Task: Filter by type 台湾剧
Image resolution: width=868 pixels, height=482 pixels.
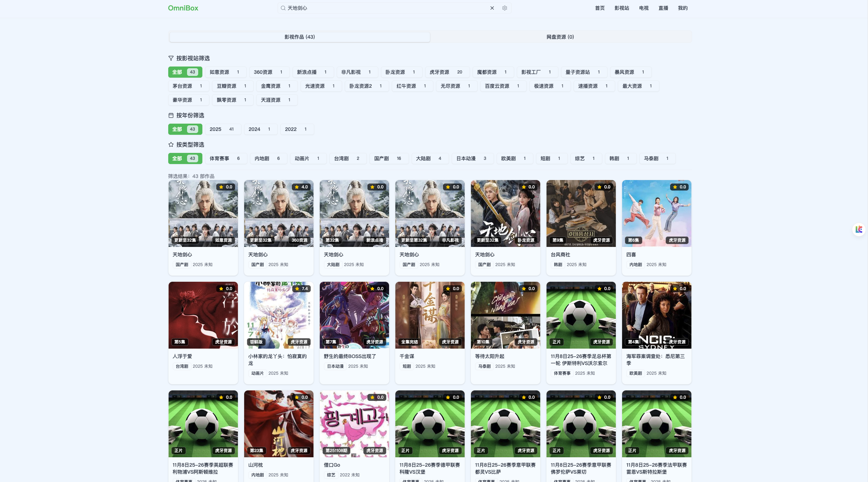Action: (348, 158)
